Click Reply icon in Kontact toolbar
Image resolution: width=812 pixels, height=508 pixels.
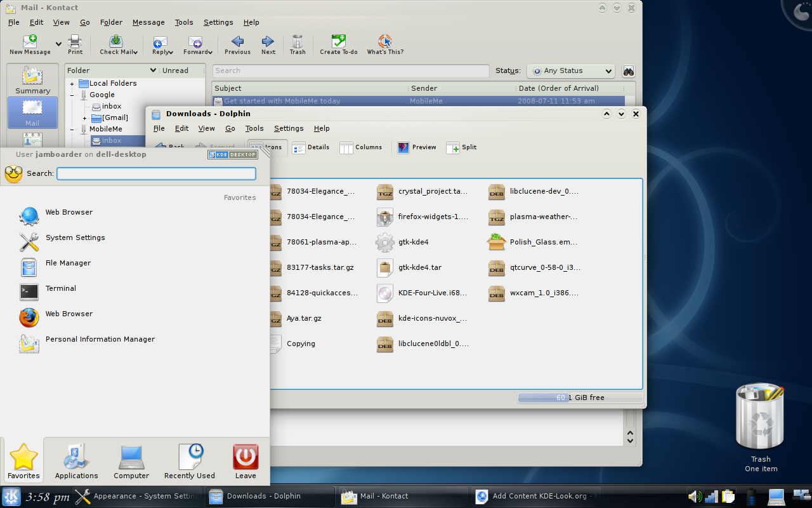[x=160, y=42]
